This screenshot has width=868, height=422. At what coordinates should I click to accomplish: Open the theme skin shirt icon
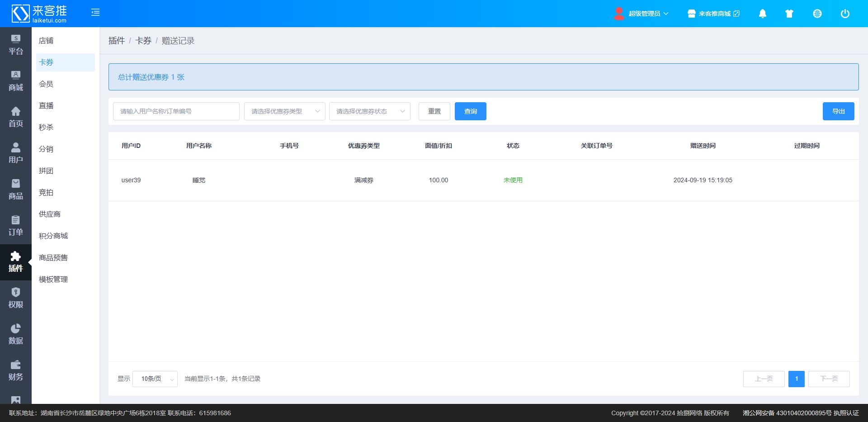(789, 14)
